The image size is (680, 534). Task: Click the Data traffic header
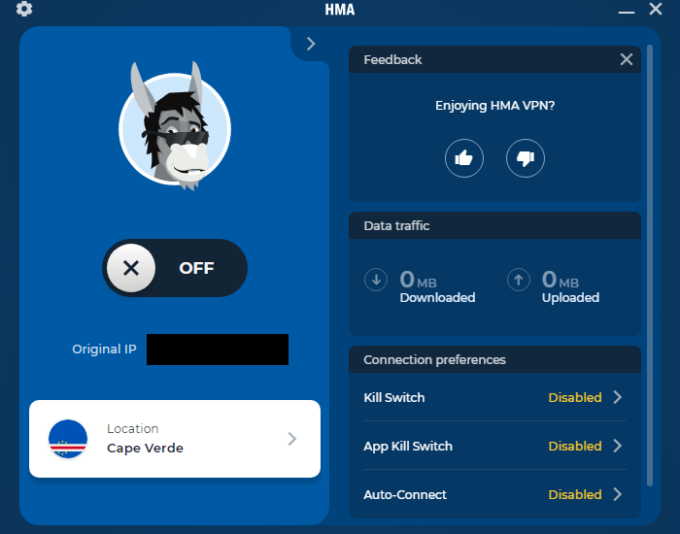tap(495, 226)
